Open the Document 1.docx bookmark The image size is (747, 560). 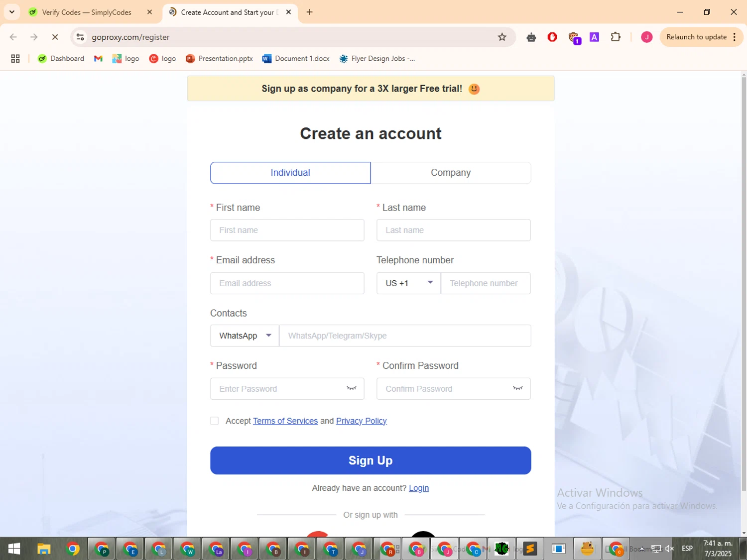tap(296, 59)
